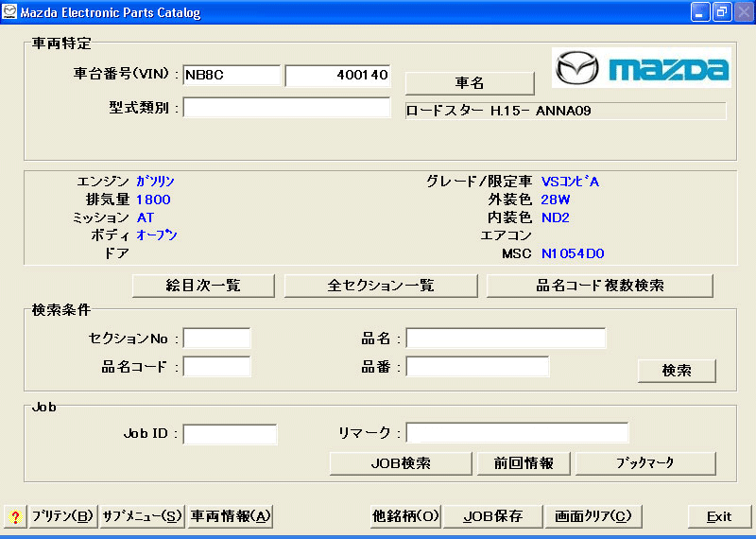Screen dimensions: 756x539
Task: Click exterior color value 28W
Action: (556, 200)
